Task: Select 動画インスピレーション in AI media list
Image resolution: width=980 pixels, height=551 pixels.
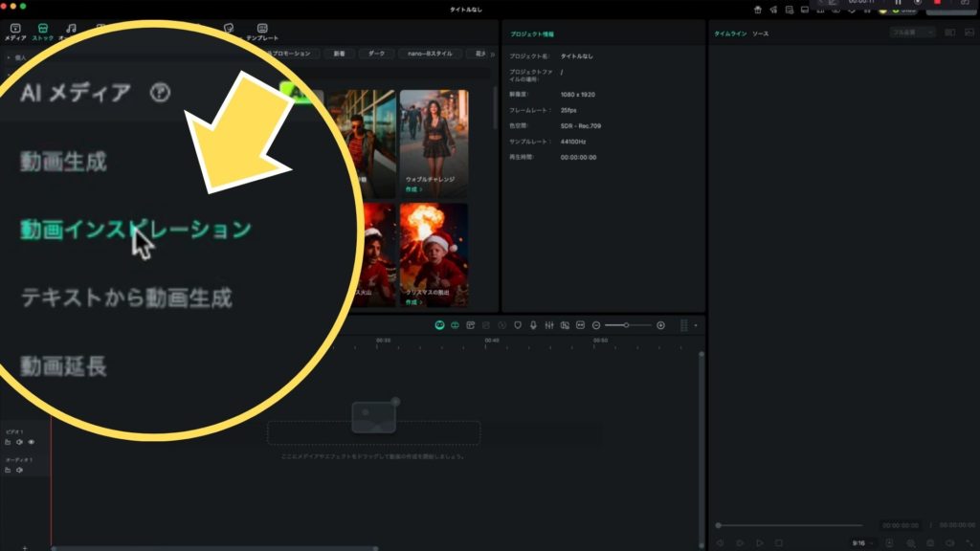Action: click(135, 230)
